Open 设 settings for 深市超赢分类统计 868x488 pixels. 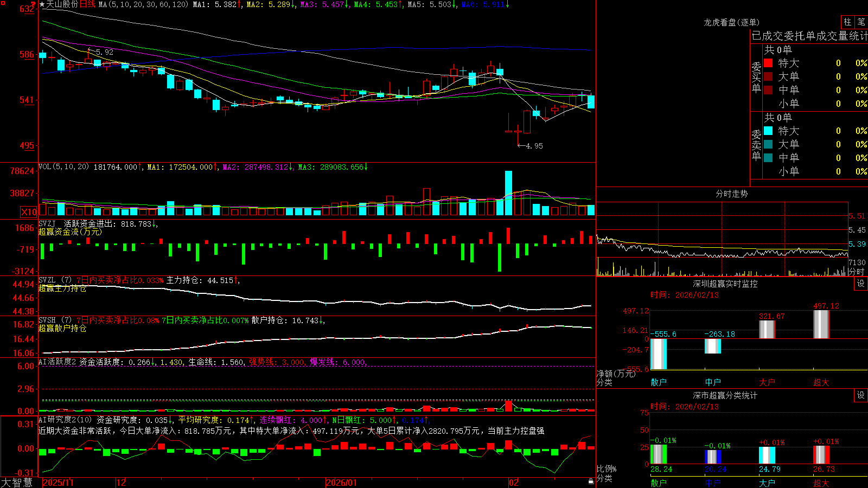(861, 395)
